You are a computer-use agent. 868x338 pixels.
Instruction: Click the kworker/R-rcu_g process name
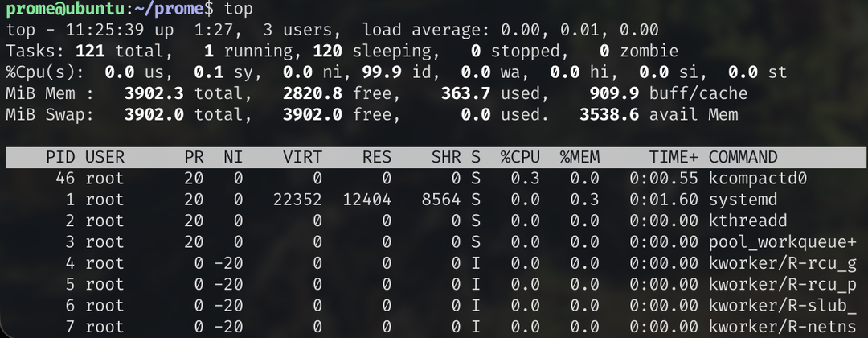click(782, 262)
